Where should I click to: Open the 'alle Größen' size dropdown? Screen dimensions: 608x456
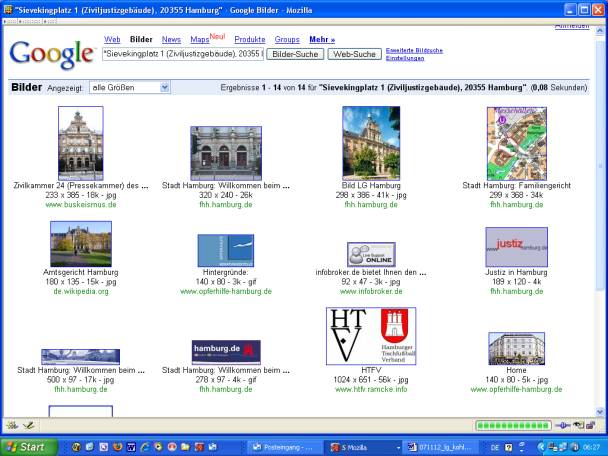(130, 88)
